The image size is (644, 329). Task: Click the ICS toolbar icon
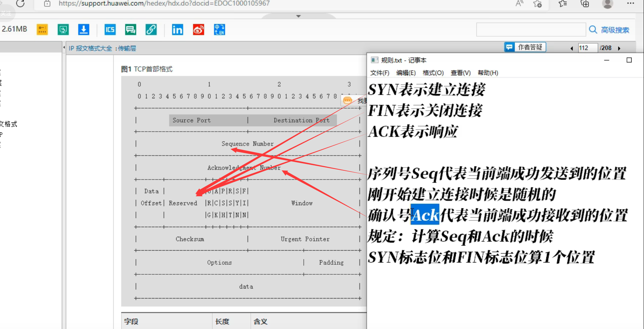pyautogui.click(x=110, y=29)
